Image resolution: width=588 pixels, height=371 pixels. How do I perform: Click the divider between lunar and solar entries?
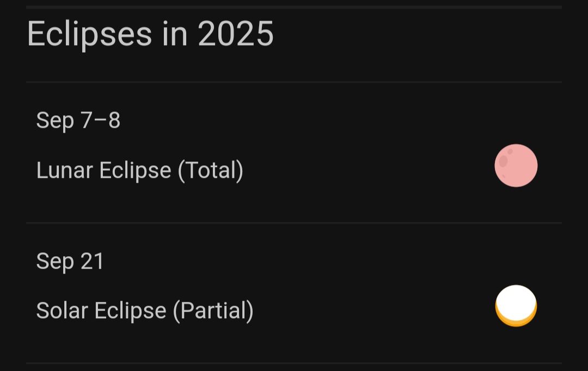(x=294, y=222)
